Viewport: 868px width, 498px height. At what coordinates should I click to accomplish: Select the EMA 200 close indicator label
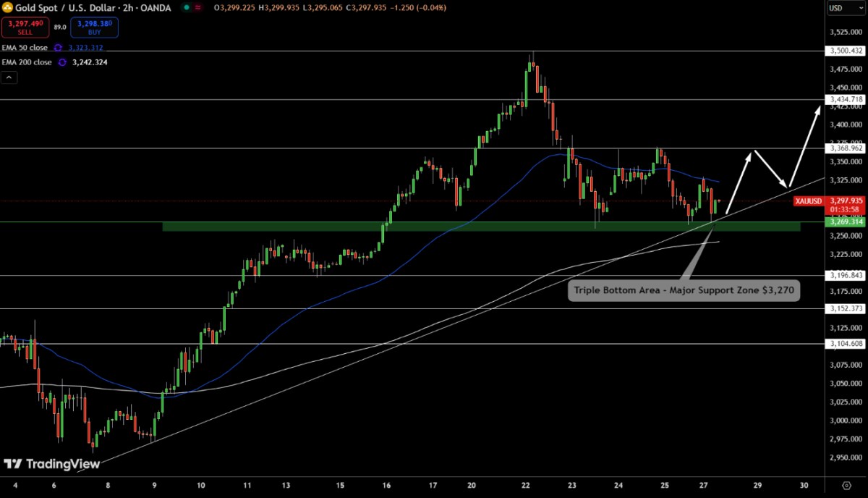point(26,62)
